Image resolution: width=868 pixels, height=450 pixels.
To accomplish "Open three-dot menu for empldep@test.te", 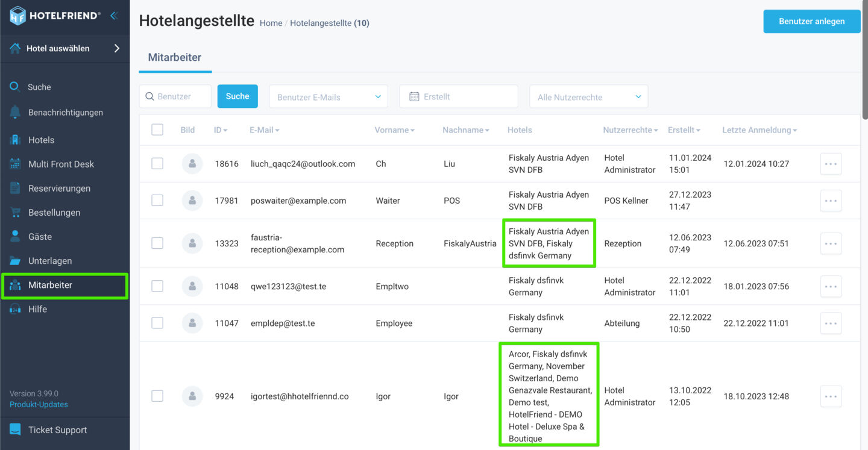I will 831,323.
